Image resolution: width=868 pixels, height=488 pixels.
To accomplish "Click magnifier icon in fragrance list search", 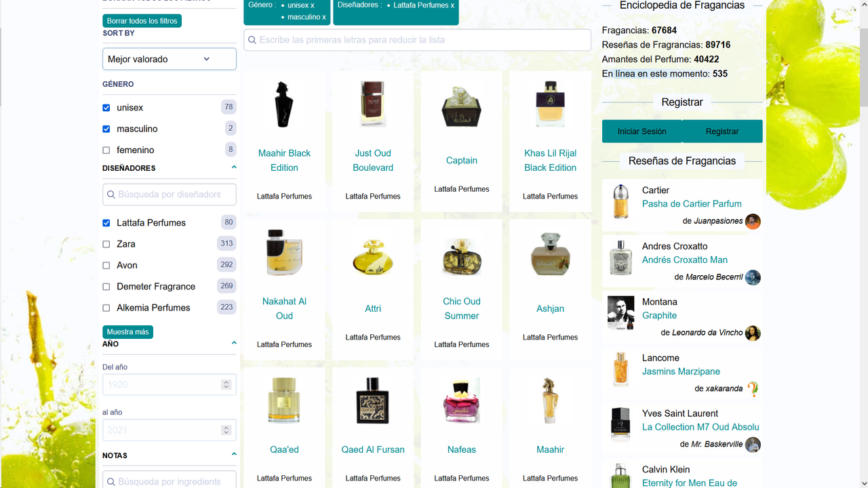I will pyautogui.click(x=252, y=40).
